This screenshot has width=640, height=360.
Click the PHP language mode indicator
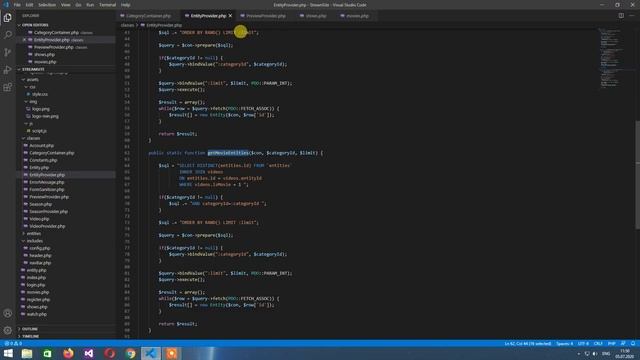(611, 344)
